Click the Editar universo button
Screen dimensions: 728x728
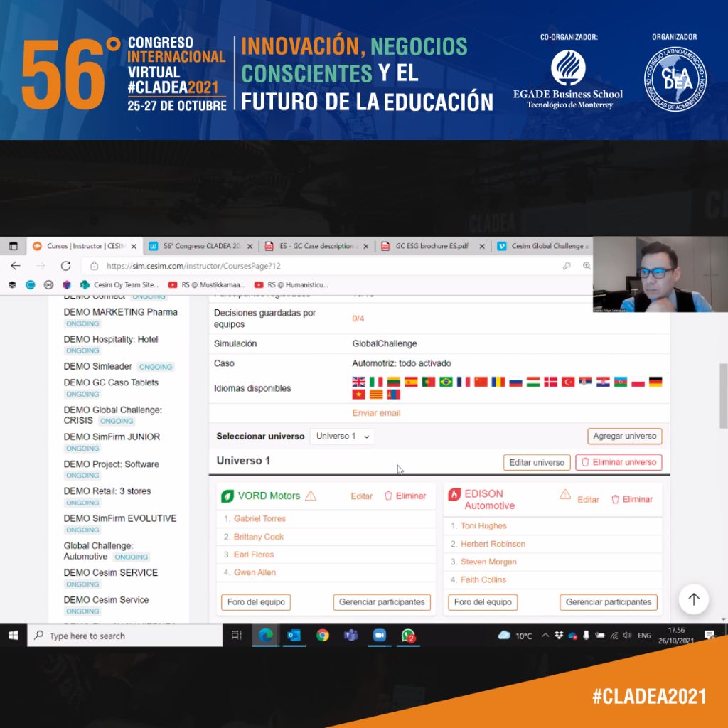pos(537,462)
